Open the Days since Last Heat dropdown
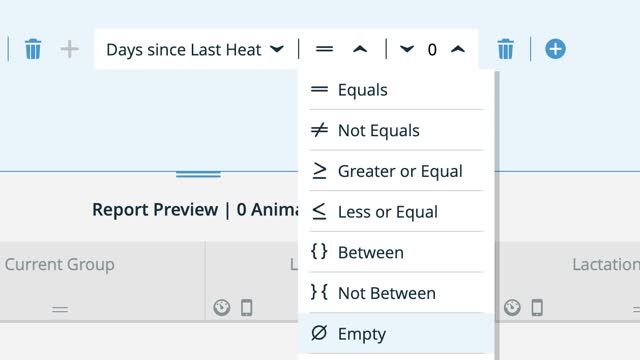Image resolution: width=640 pixels, height=360 pixels. [195, 49]
